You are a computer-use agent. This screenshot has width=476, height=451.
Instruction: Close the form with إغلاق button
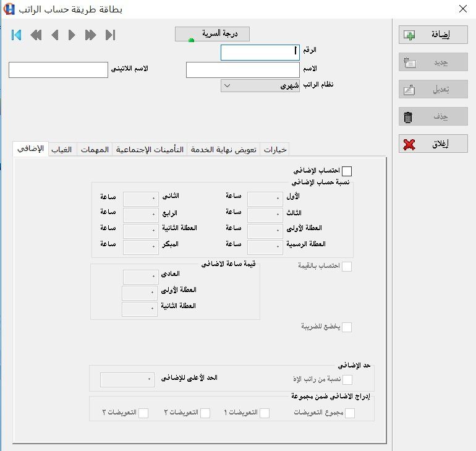point(432,144)
